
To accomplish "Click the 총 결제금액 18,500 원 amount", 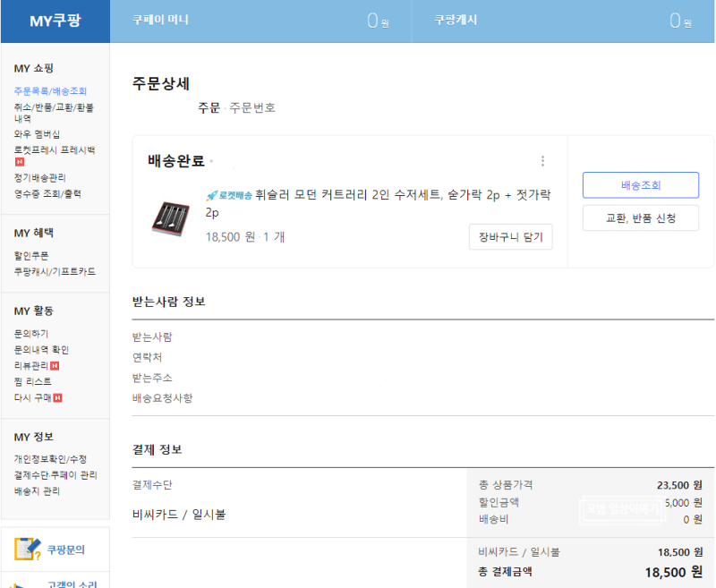I will click(674, 572).
